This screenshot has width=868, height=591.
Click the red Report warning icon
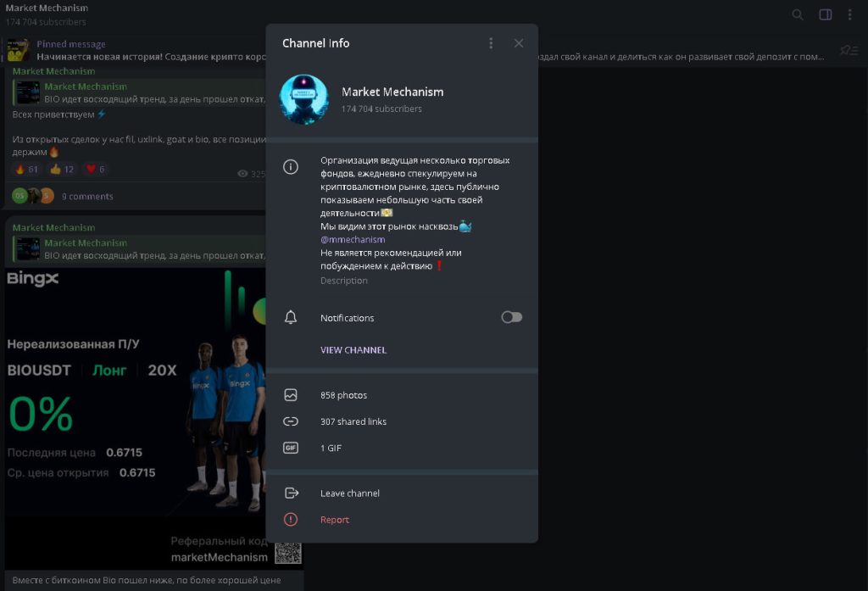[291, 520]
